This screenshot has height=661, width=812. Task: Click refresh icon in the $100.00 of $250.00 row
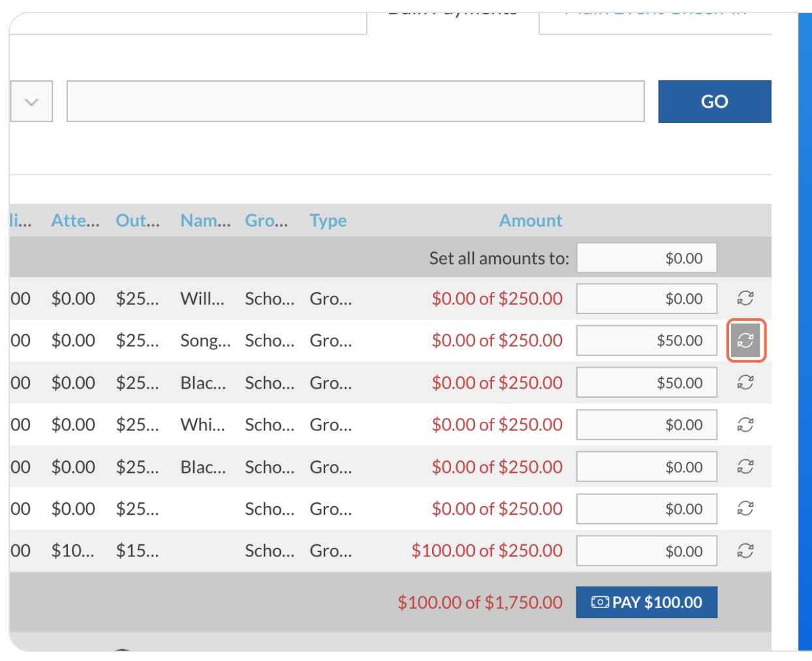745,551
